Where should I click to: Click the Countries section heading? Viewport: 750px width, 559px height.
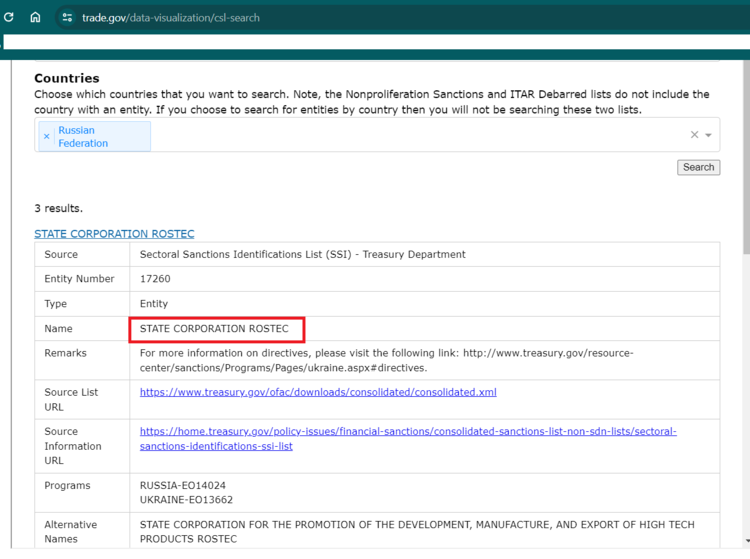coord(67,78)
